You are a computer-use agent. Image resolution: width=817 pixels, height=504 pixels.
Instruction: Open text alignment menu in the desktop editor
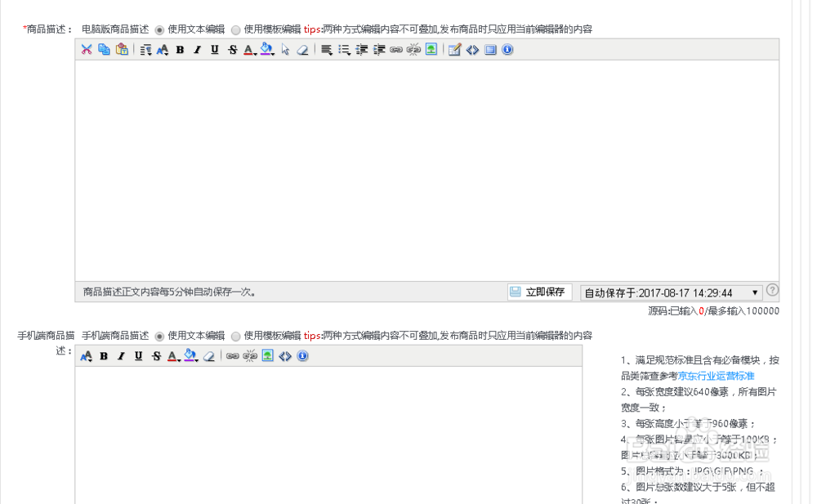(x=327, y=50)
